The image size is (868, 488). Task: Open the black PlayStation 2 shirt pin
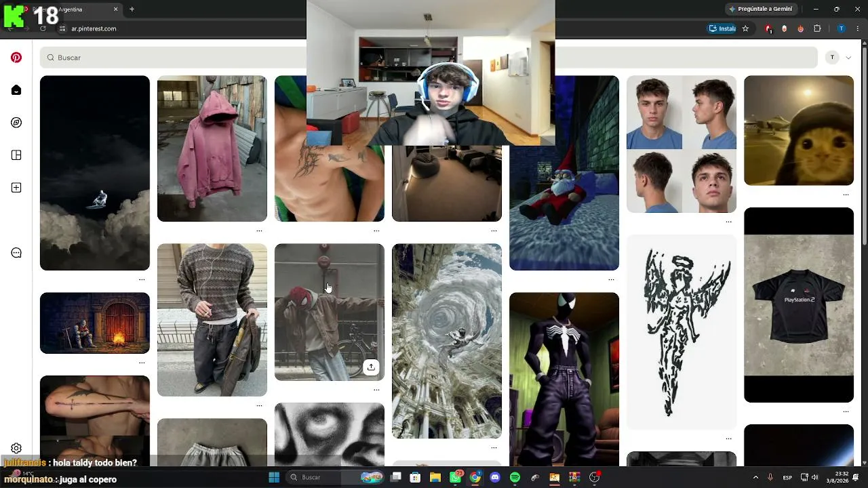pos(799,305)
